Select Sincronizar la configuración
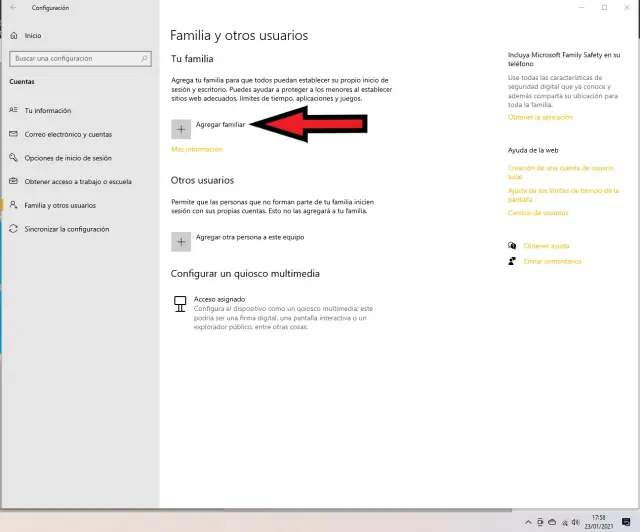The width and height of the screenshot is (640, 532). [x=66, y=229]
